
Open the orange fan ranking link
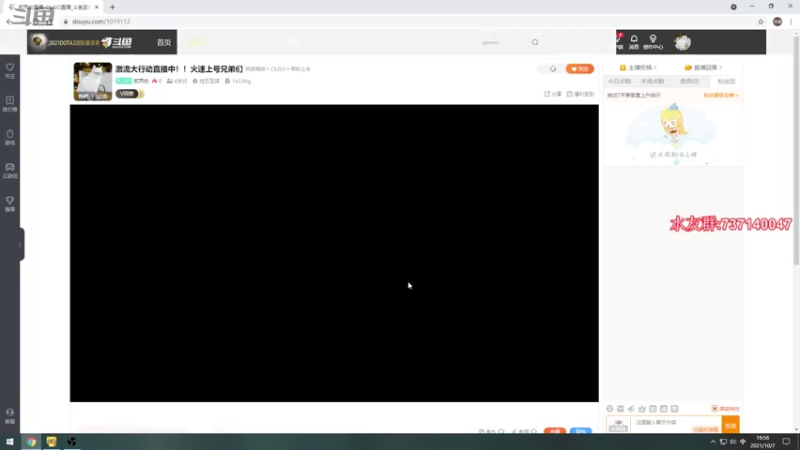(721, 95)
